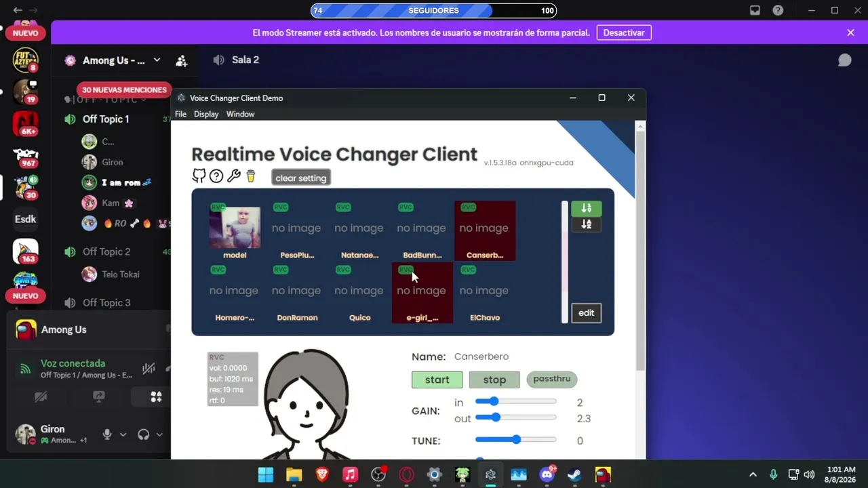The height and width of the screenshot is (488, 868).
Task: Share screen from Discord voice panel
Action: (98, 397)
